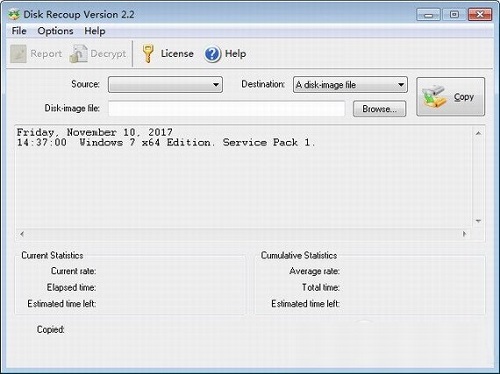500x374 pixels.
Task: Click the log scroll down arrow
Action: pos(478,221)
